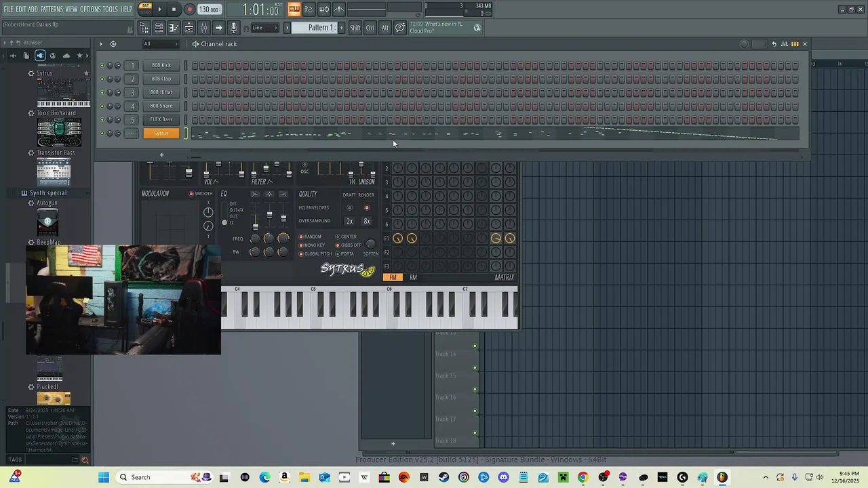Open the Line snap dropdown

(x=264, y=28)
